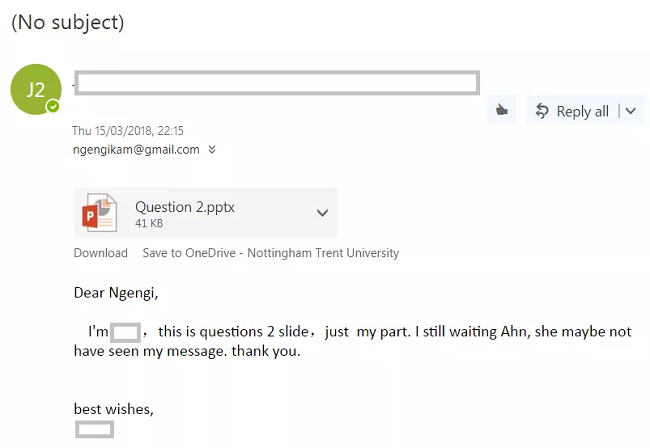Click the Question 2.pptx attachment name
The height and width of the screenshot is (448, 650).
coord(185,207)
